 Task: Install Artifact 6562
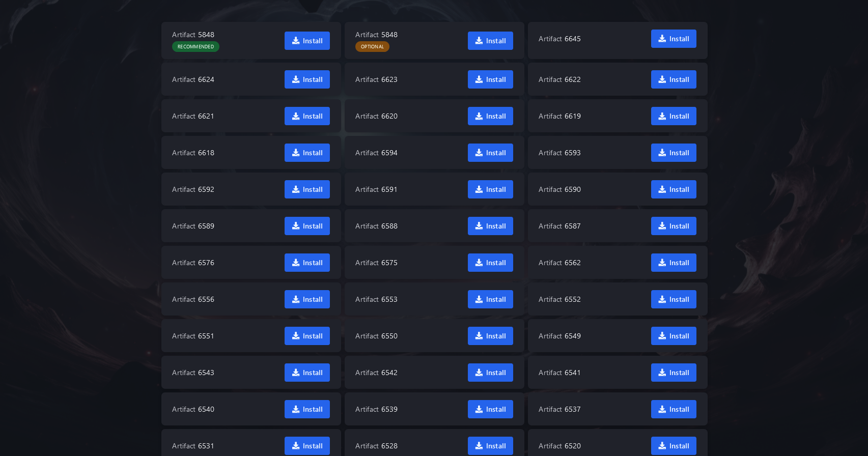(x=674, y=263)
